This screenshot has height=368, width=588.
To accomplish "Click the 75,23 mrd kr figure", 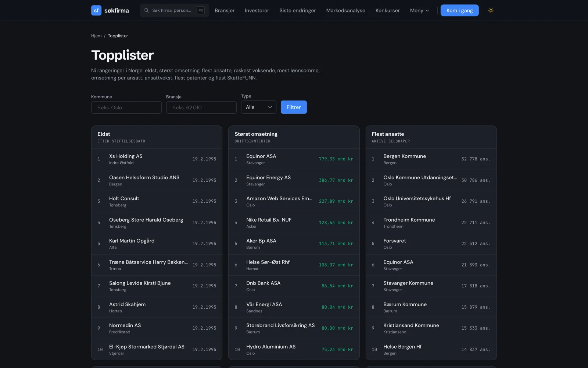I will 337,350.
